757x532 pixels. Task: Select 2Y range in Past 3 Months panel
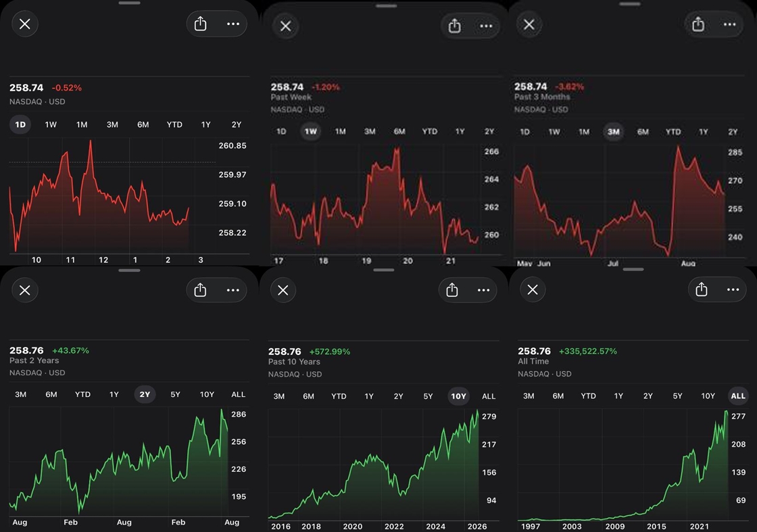pos(733,132)
